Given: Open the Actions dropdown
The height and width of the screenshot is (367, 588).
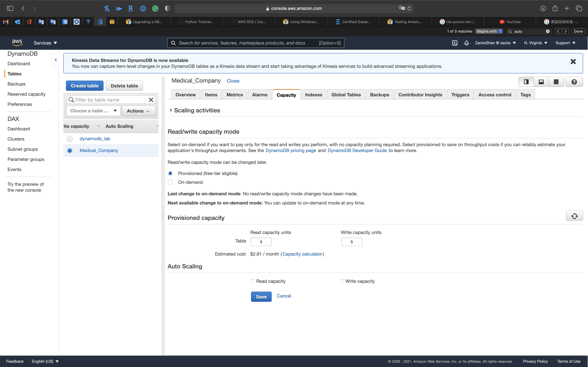Looking at the screenshot, I should pyautogui.click(x=138, y=111).
